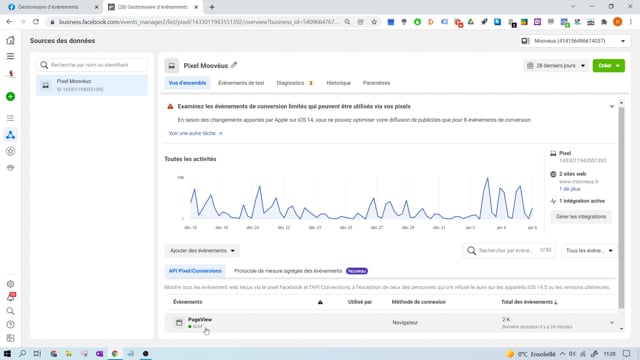
Task: Expand the PageView row chevron
Action: coord(611,323)
